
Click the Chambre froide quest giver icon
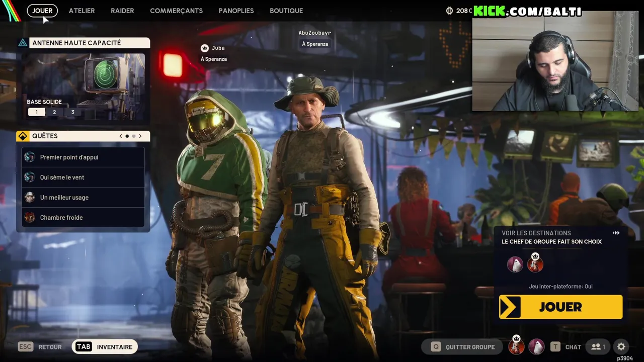coord(30,218)
